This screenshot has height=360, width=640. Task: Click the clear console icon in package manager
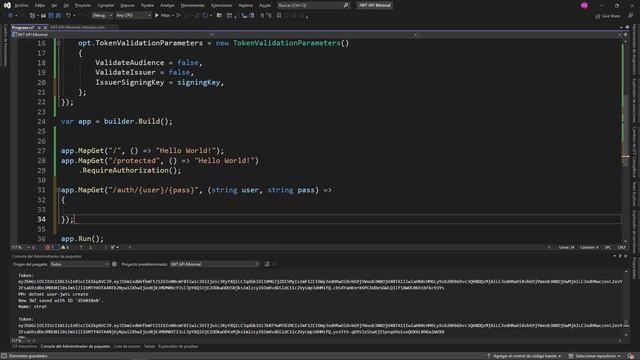coord(267,264)
